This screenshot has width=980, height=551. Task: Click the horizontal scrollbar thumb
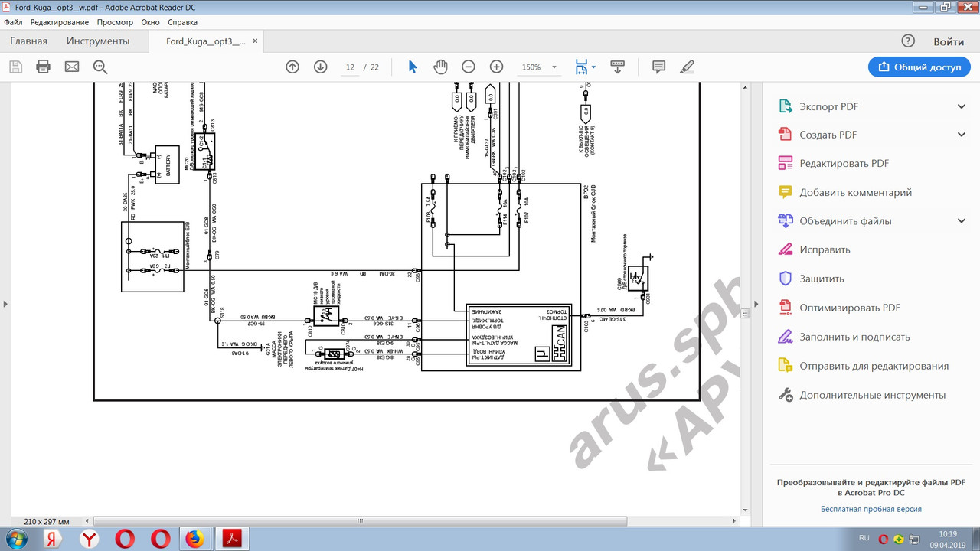[359, 520]
